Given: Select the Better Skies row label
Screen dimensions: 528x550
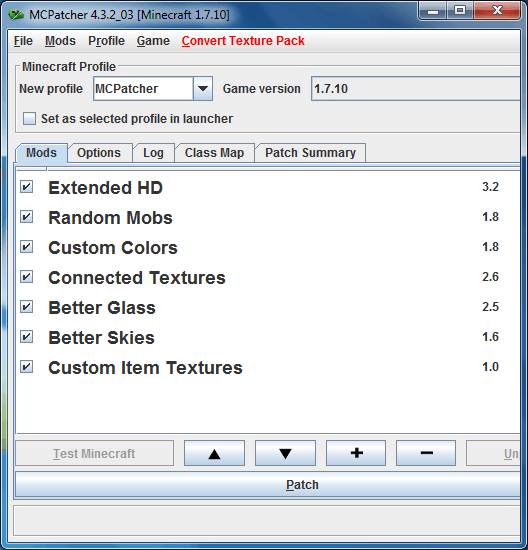Looking at the screenshot, I should coord(101,337).
